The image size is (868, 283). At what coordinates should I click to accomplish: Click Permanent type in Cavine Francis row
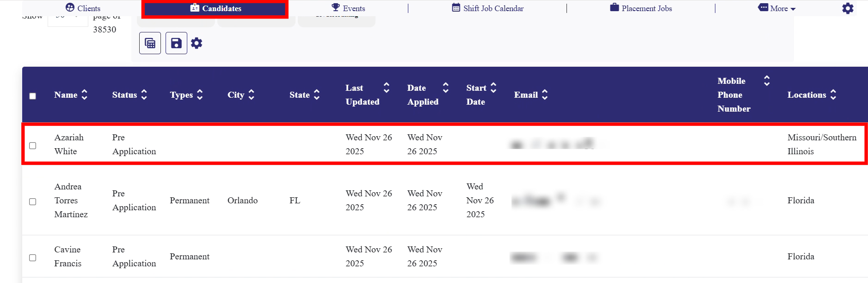coord(190,257)
